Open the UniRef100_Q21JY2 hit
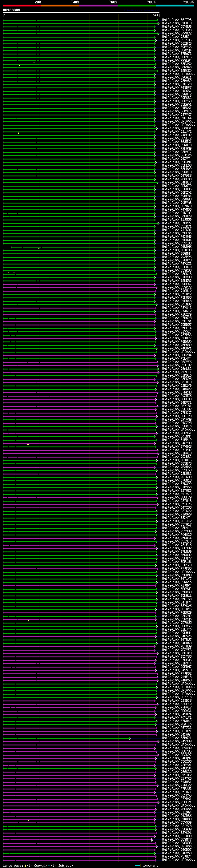The height and width of the screenshot is (868, 197). [x=177, y=132]
